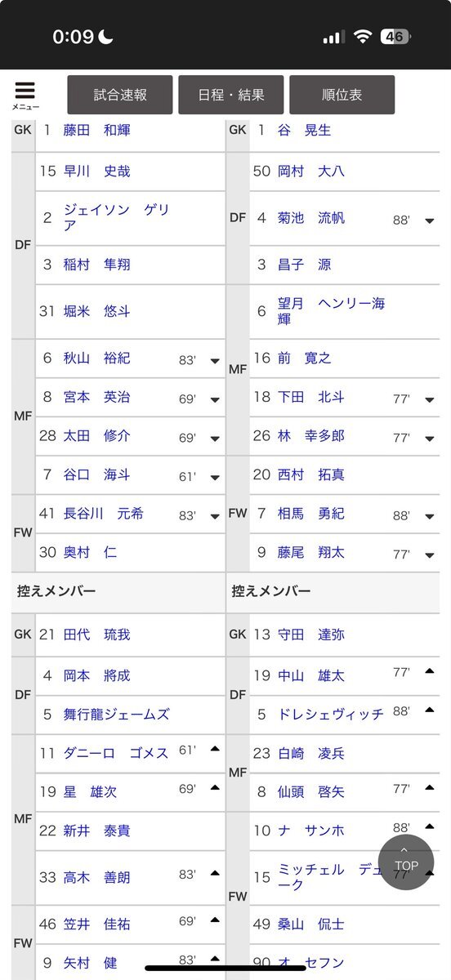
Task: Tap the up arrow beside 仙頭 啓矢
Action: click(x=429, y=788)
